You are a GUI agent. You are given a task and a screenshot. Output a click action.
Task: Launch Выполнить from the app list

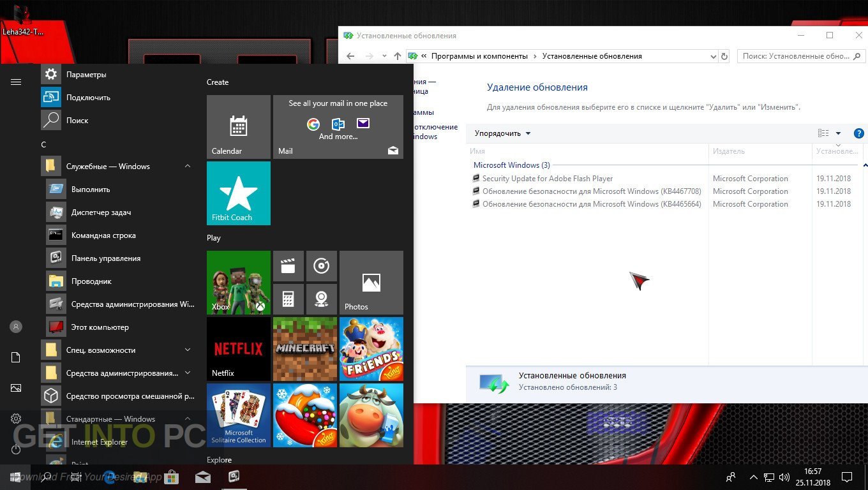click(121, 189)
